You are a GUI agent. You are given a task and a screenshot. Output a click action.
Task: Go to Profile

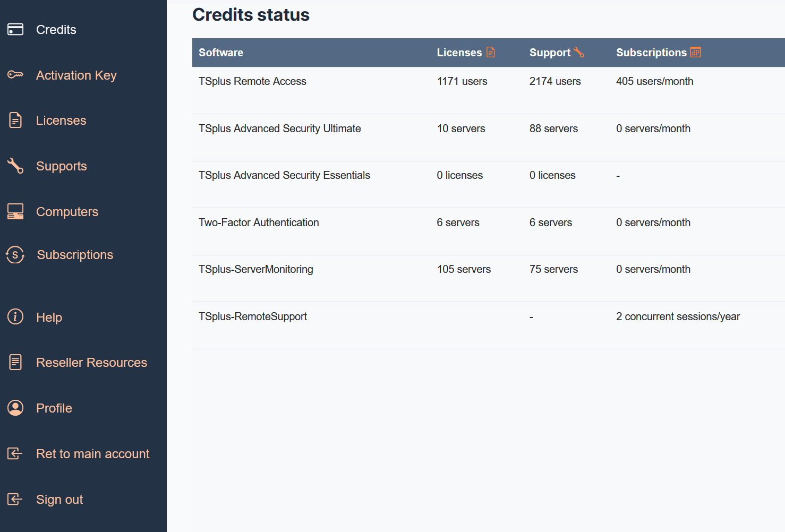(54, 408)
